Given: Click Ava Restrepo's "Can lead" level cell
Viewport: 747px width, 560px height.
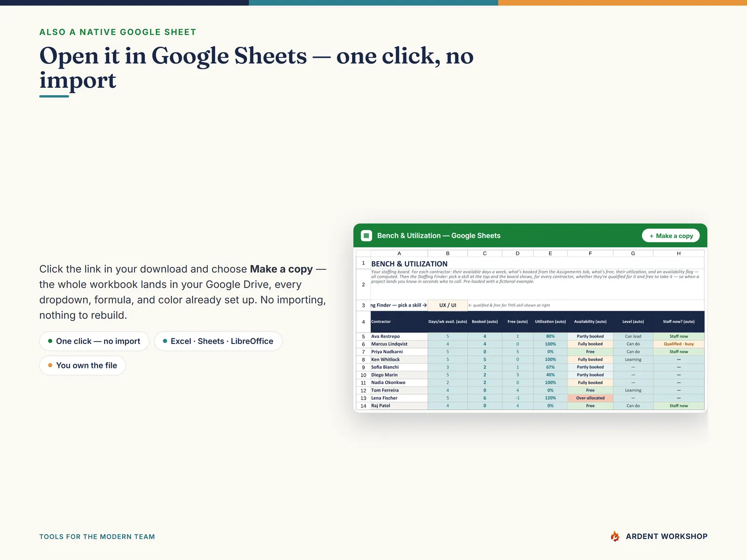Looking at the screenshot, I should (633, 336).
